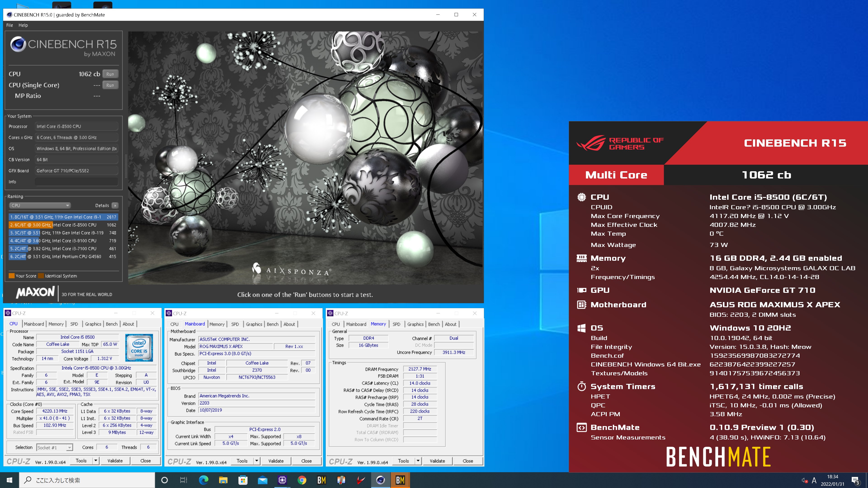The image size is (868, 488).
Task: Click System Timers clock icon
Action: tap(581, 386)
